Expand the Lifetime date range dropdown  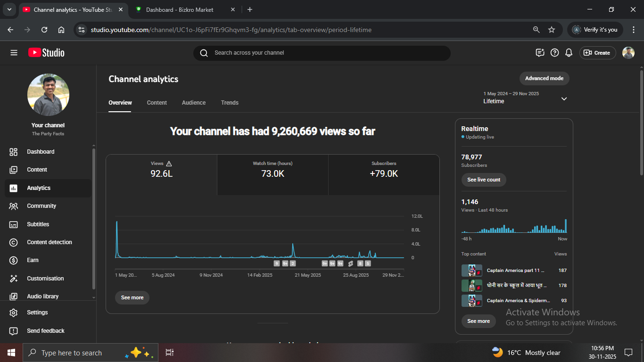pyautogui.click(x=564, y=99)
